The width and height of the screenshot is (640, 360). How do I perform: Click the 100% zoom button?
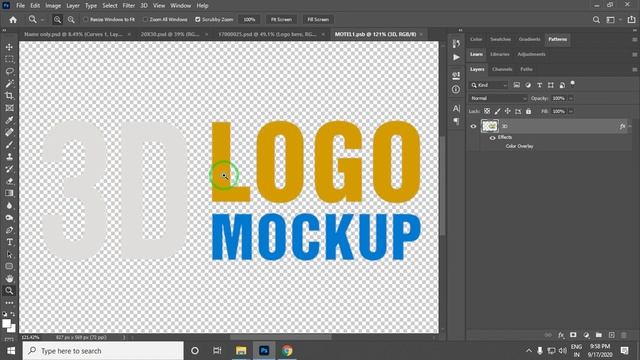coord(249,20)
